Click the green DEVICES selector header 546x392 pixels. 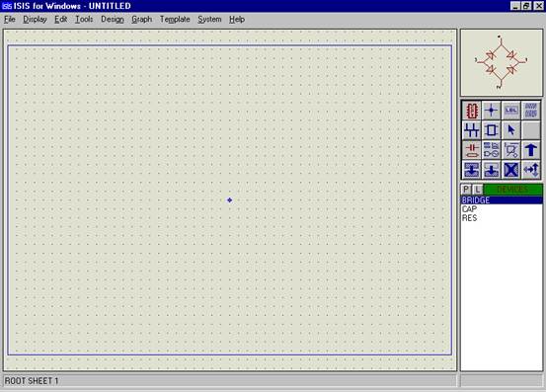click(512, 190)
